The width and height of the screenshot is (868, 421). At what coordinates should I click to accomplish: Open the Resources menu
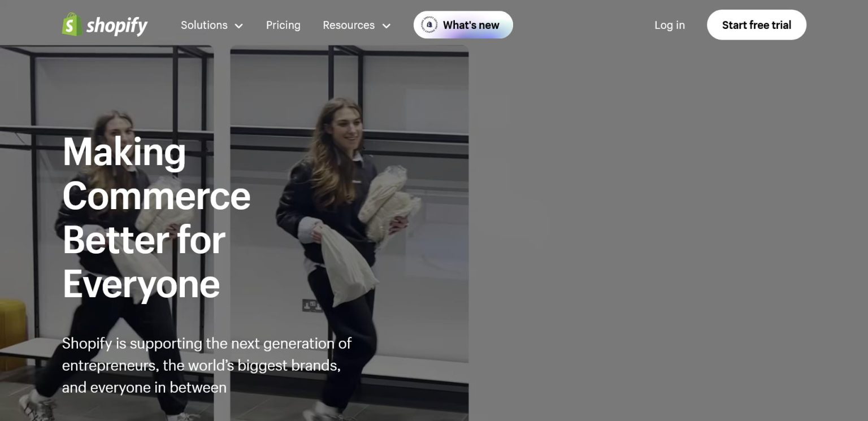pos(349,25)
